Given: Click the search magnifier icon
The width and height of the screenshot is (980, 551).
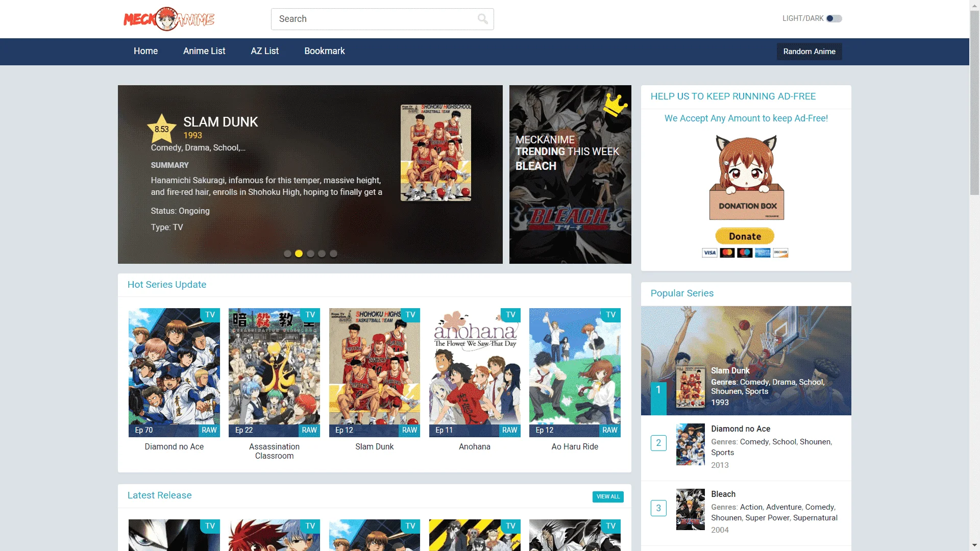Looking at the screenshot, I should point(482,19).
